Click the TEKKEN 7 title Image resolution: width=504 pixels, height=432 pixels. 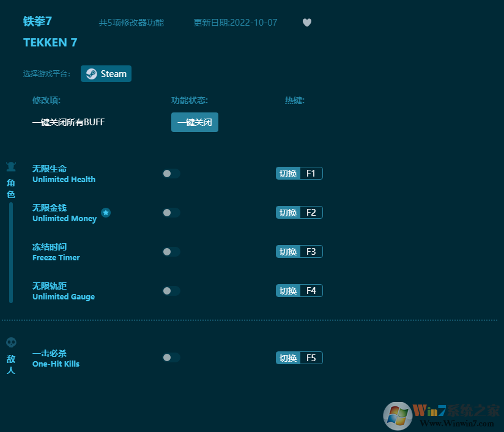point(50,42)
